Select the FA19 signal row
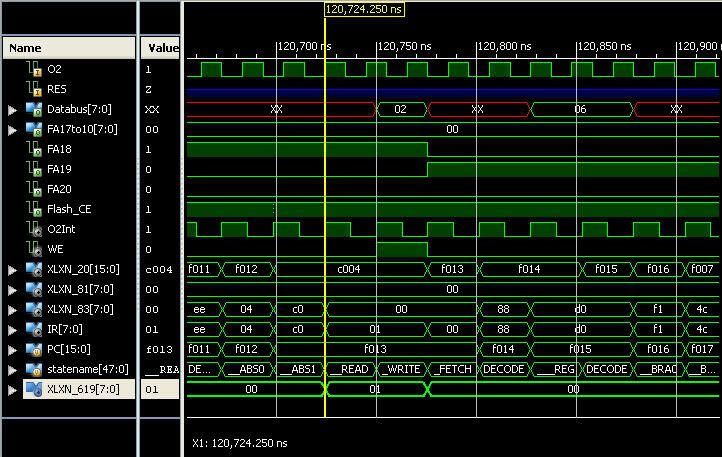This screenshot has height=457, width=722. click(59, 169)
